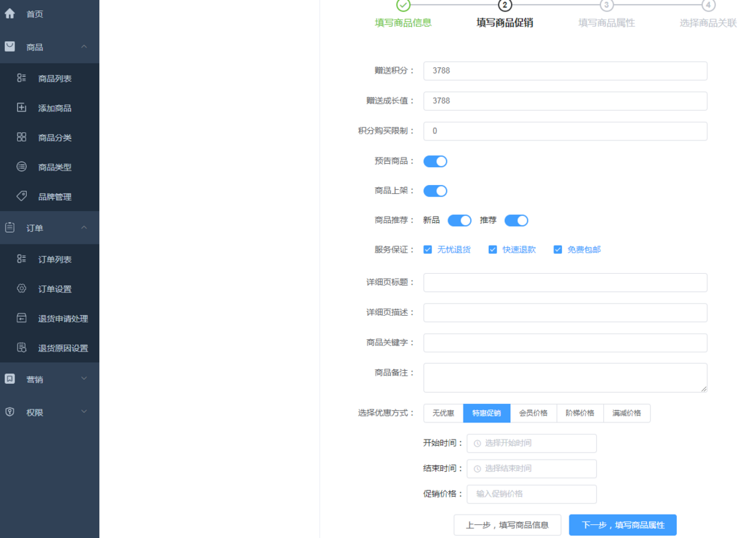Click the bookmark icon beside 营销
Screen dimensions: 756x538
pyautogui.click(x=10, y=378)
